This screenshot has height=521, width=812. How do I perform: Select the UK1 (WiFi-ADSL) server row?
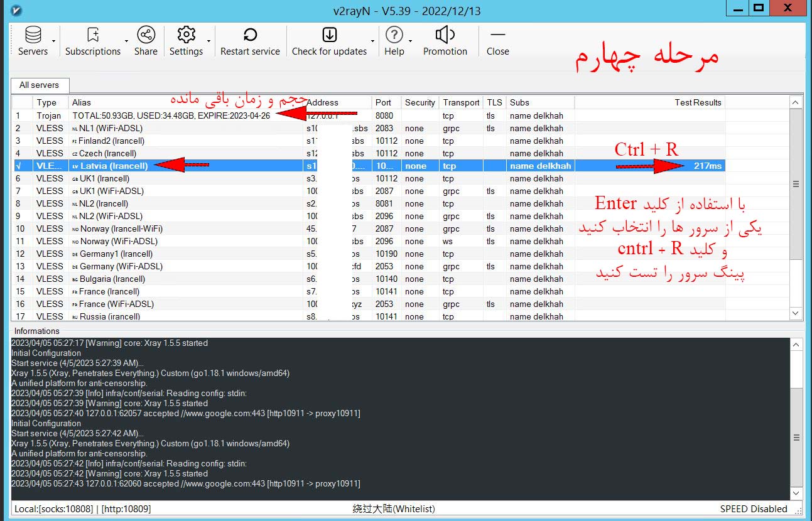[369, 191]
